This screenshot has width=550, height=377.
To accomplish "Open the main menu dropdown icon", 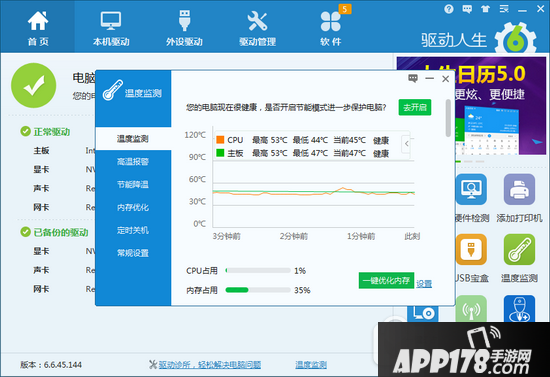I will tap(504, 9).
